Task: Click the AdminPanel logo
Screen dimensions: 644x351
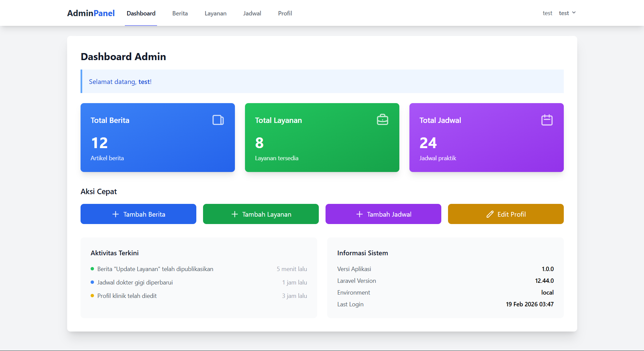Action: (x=91, y=13)
